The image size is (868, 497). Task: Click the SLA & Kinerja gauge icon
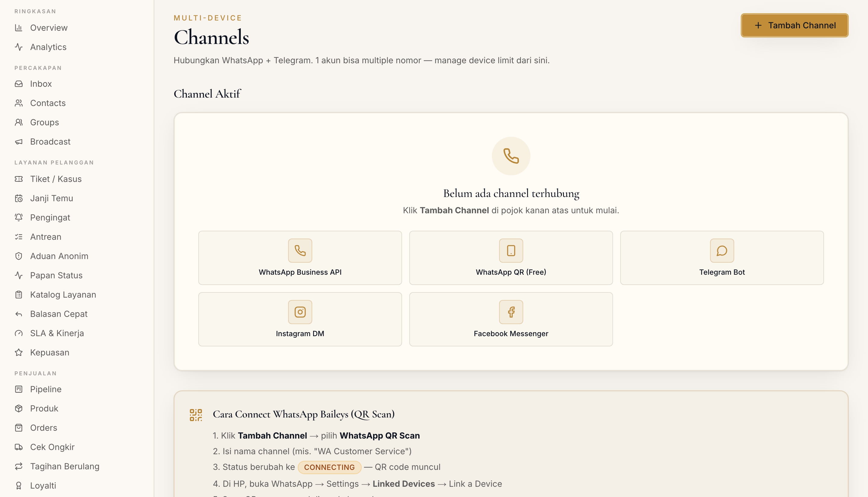coord(19,333)
